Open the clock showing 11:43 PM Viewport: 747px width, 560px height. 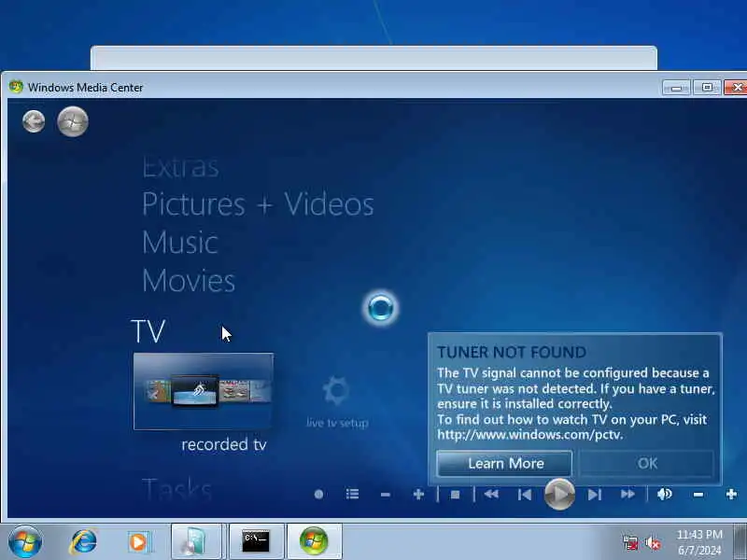coord(699,542)
